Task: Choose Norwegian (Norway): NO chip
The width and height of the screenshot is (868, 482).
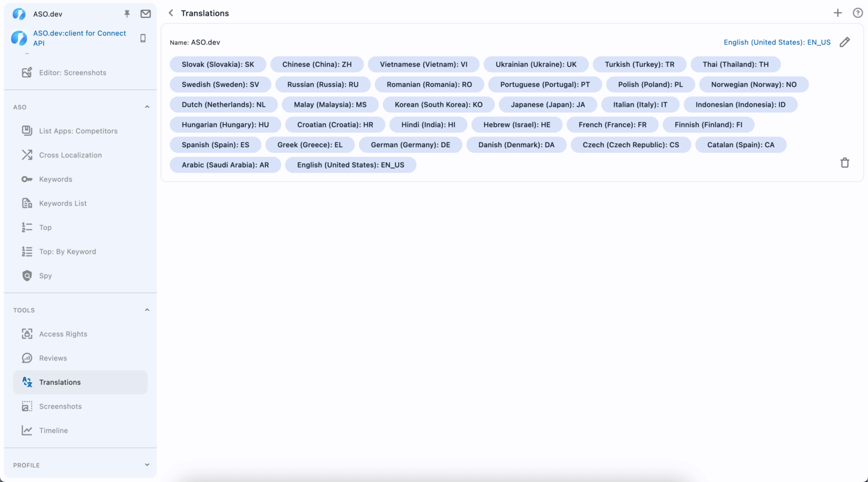Action: 753,84
